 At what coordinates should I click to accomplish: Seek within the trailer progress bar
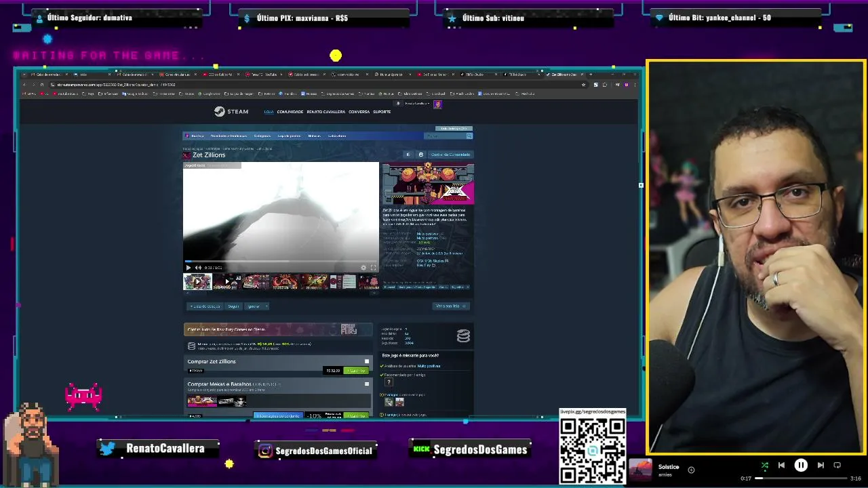coord(281,262)
